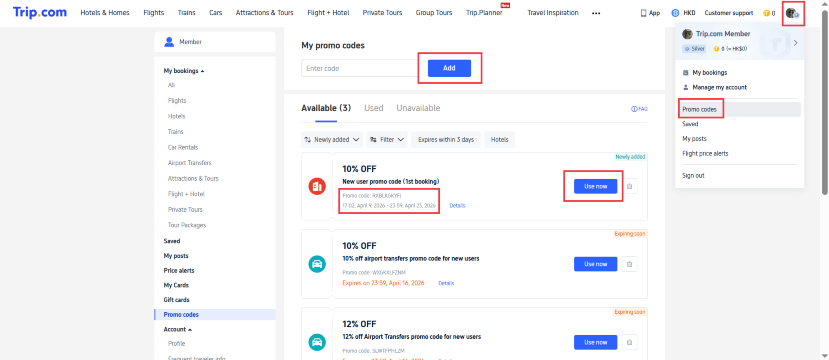Delete 10% off airport transfers promo code
Viewport: 829px width, 360px height.
pos(629,264)
